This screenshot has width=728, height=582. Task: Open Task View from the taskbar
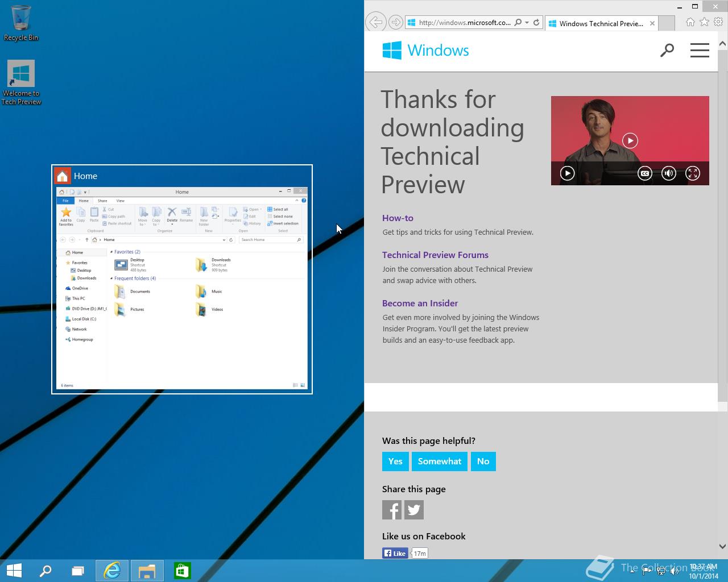[78, 571]
